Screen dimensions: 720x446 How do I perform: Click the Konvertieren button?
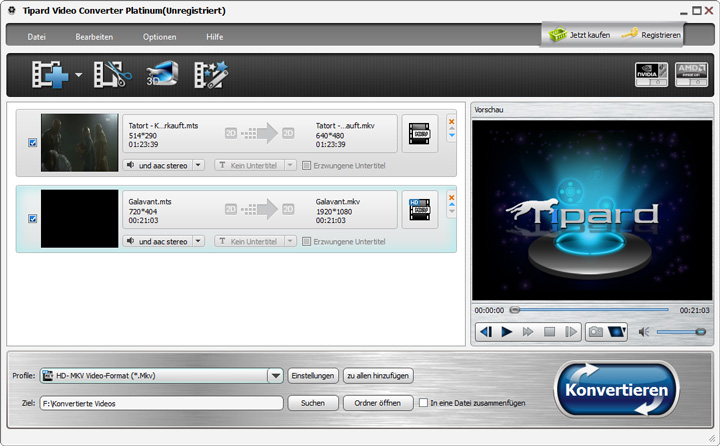(x=616, y=390)
